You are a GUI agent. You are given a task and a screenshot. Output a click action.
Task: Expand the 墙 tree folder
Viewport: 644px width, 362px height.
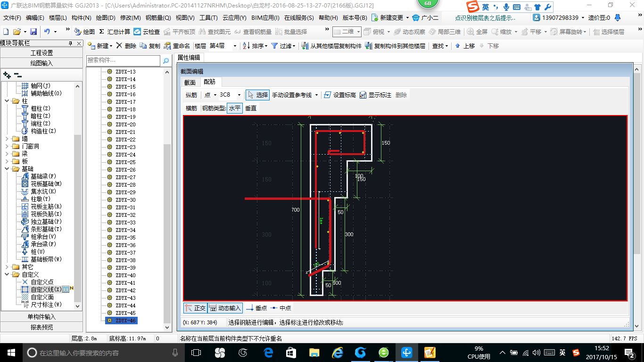point(7,139)
